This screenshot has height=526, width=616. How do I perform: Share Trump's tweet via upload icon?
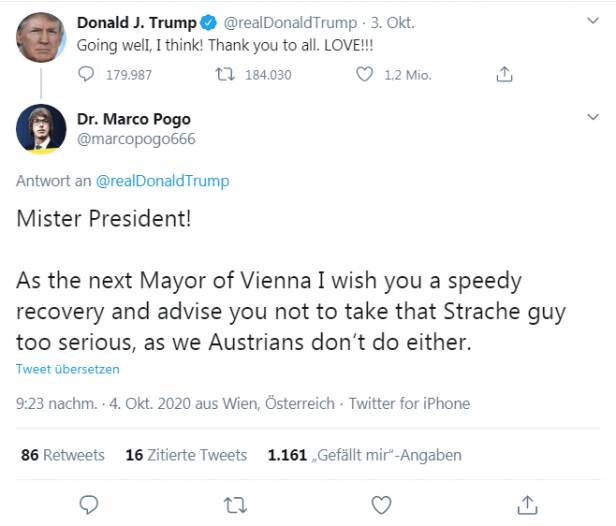click(505, 73)
